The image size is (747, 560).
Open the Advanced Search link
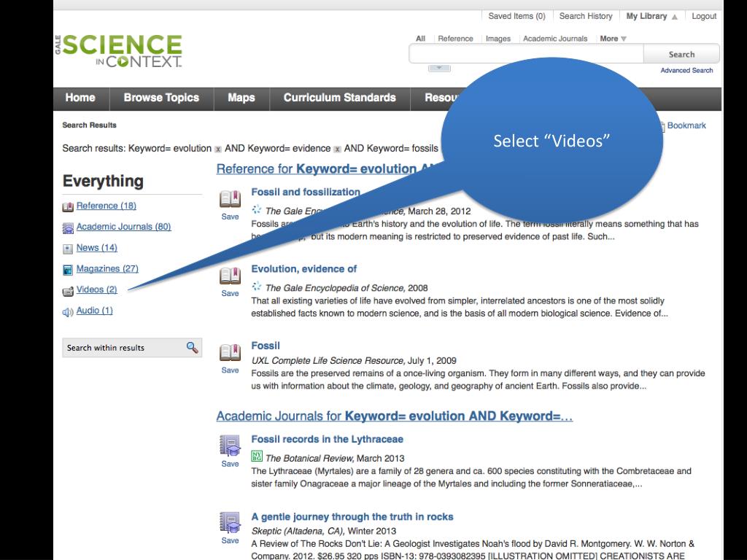(x=686, y=71)
